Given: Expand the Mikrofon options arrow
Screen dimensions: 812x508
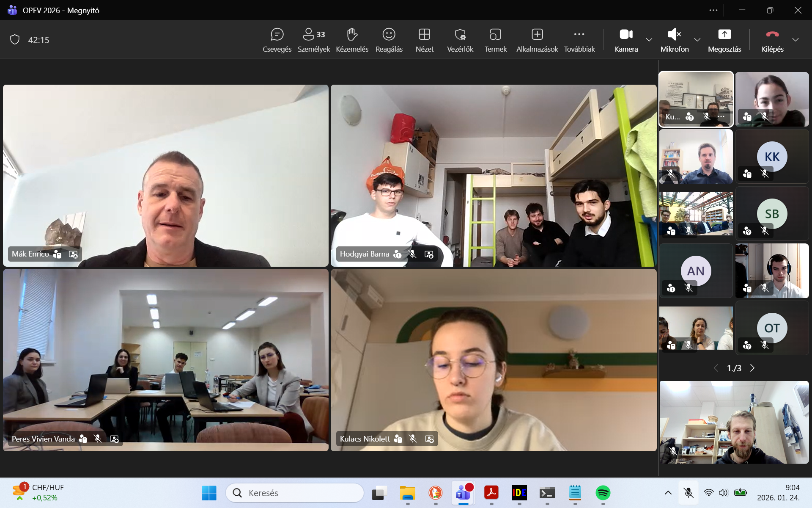Looking at the screenshot, I should [697, 40].
